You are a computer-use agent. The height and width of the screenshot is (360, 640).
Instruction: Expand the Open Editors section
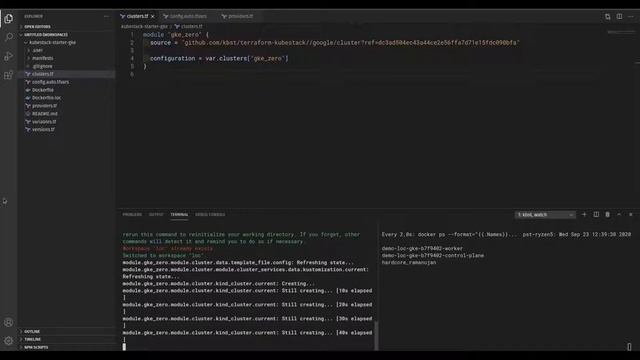click(67, 27)
